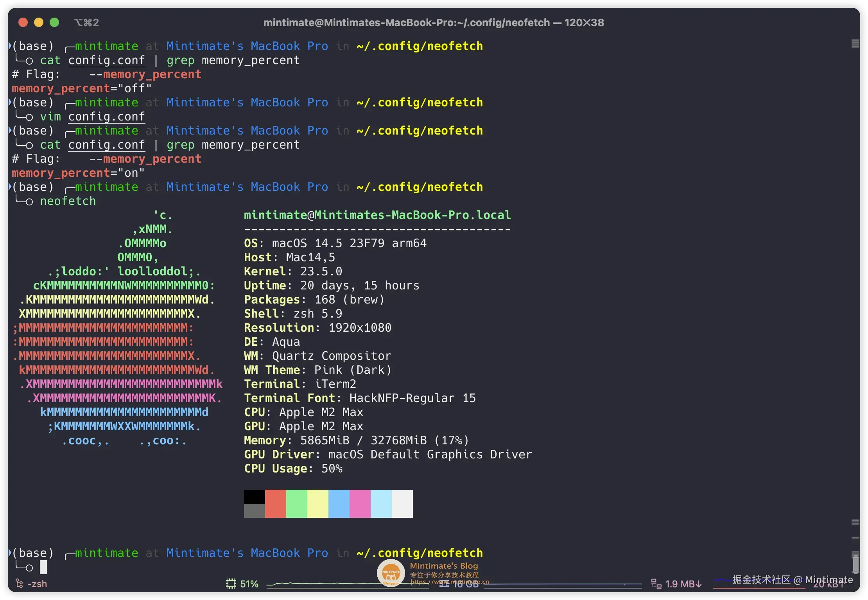Pick the pink color block in neofetch palette

(x=360, y=504)
